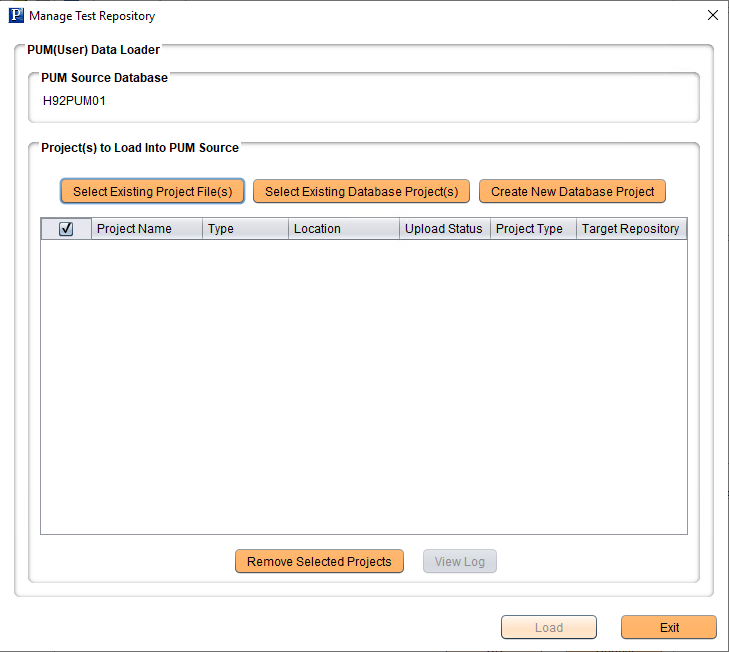The height and width of the screenshot is (652, 729).
Task: Click the Target Repository column header
Action: pos(631,229)
